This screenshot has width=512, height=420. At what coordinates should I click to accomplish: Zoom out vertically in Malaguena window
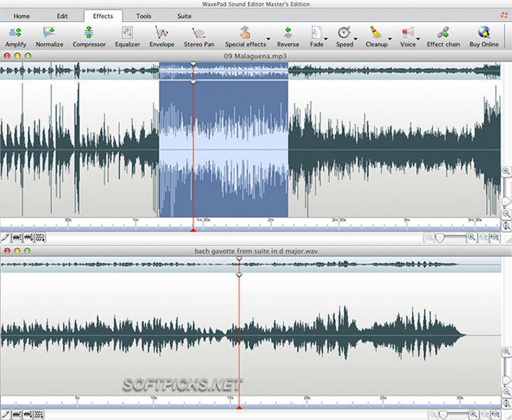pyautogui.click(x=506, y=214)
